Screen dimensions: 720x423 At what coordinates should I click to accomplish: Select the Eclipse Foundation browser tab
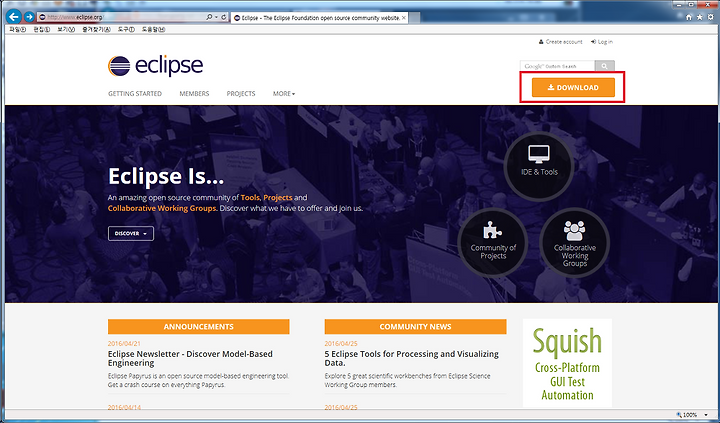(320, 18)
